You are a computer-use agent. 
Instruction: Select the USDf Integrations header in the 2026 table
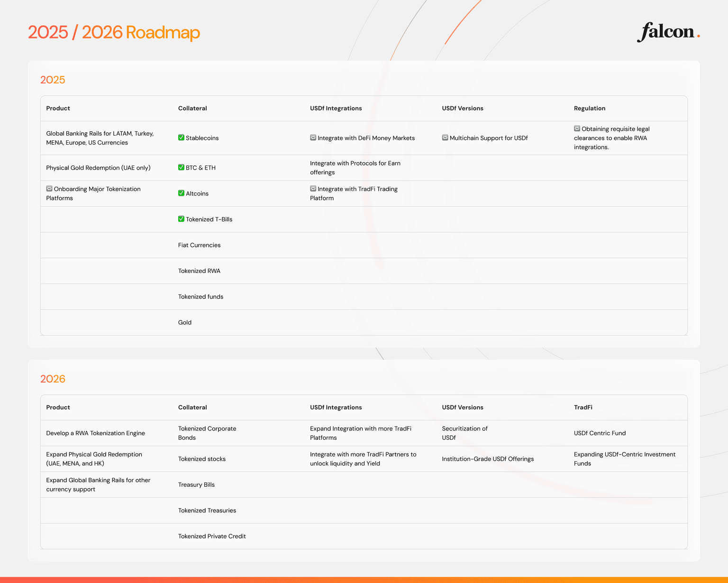pyautogui.click(x=336, y=407)
